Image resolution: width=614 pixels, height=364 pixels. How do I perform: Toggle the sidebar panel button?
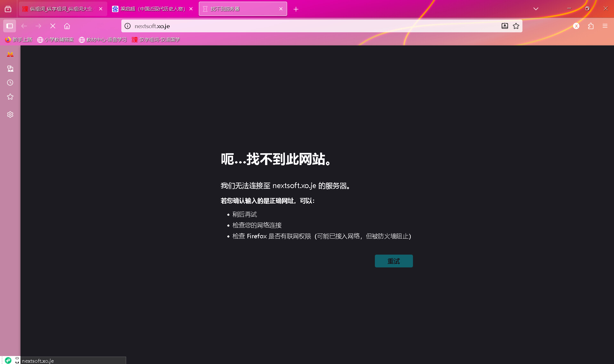coord(10,26)
